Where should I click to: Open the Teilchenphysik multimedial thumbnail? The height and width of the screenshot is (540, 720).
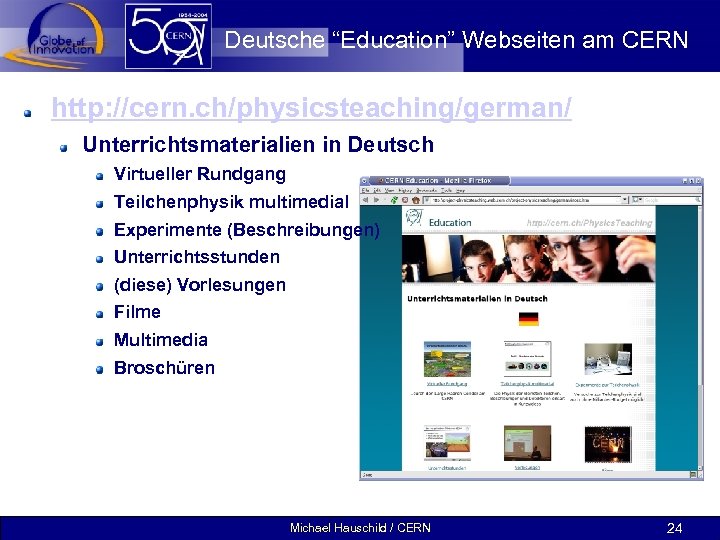[x=527, y=359]
